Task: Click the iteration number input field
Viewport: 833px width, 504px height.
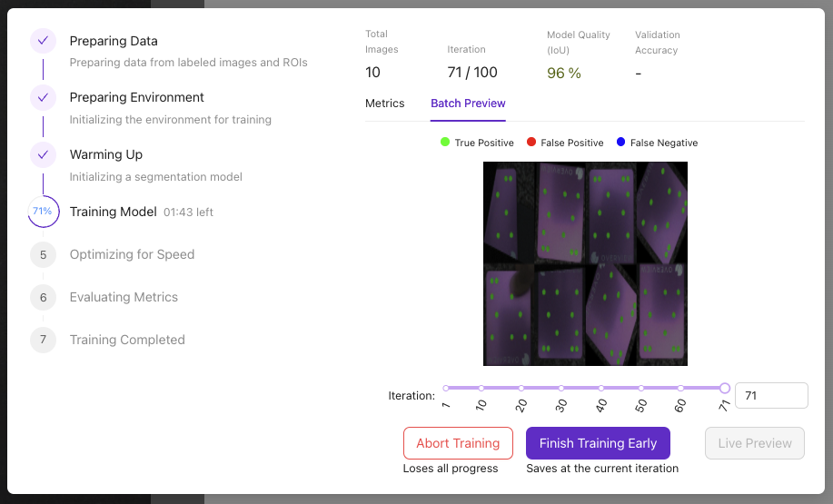Action: point(770,396)
